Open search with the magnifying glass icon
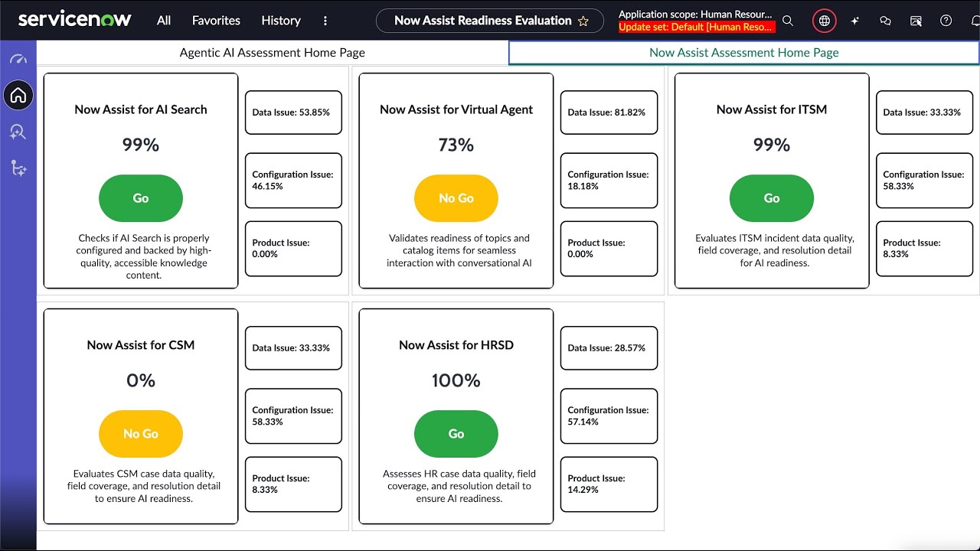Image resolution: width=980 pixels, height=551 pixels. (x=788, y=21)
